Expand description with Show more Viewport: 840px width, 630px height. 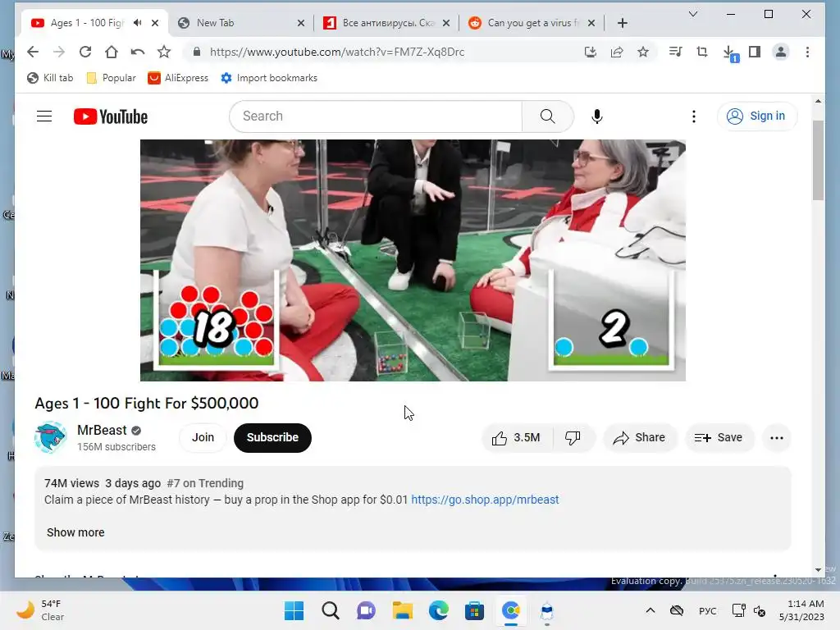[75, 532]
